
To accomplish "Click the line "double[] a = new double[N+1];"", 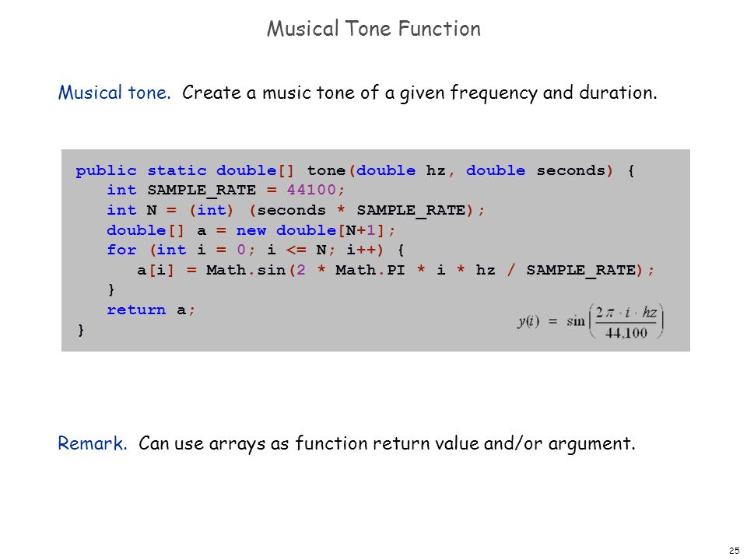I will point(251,230).
